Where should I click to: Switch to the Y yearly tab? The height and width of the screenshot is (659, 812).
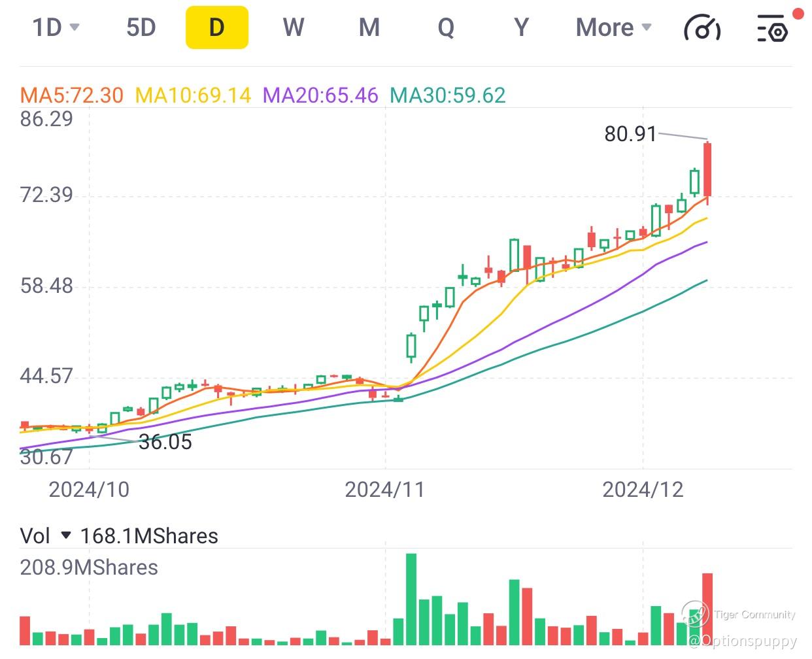click(x=521, y=27)
